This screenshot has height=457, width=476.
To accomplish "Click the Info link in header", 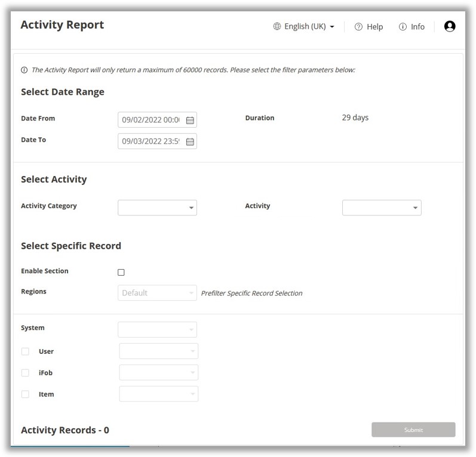I will (417, 27).
